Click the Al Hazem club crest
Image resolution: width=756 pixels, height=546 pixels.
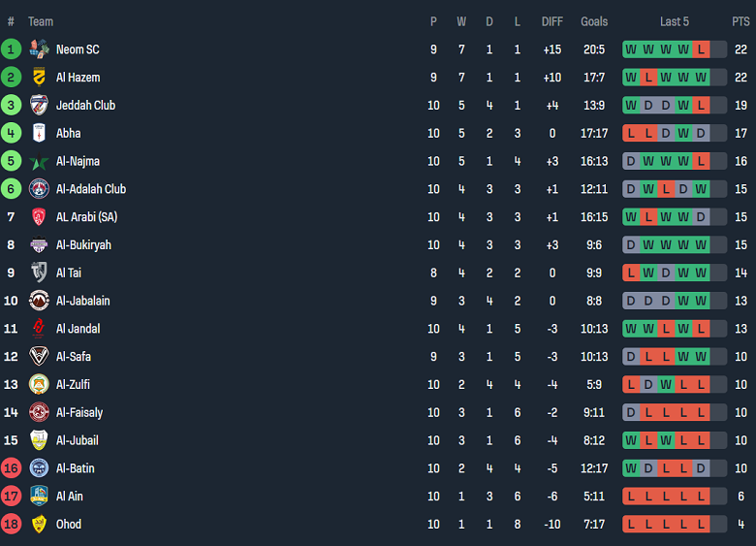pos(39,78)
